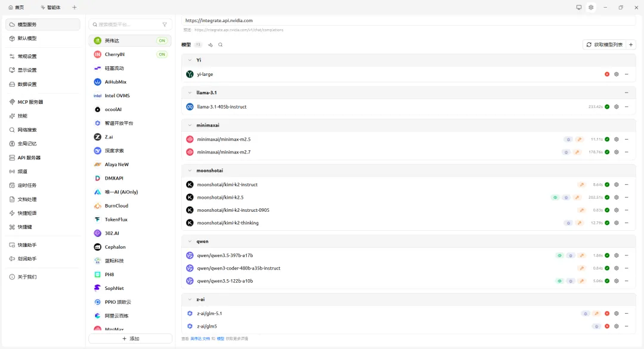Click the model count badge beside 模型
The width and height of the screenshot is (644, 349).
click(199, 45)
